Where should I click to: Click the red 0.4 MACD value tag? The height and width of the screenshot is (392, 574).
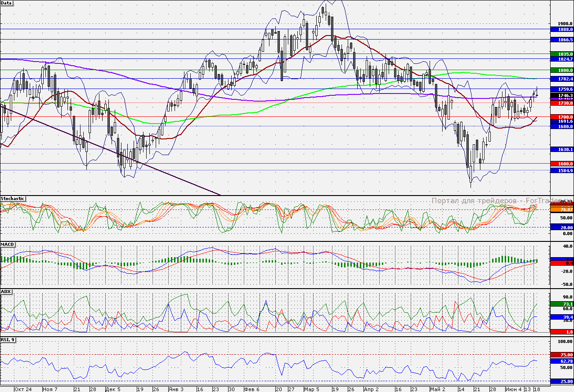[x=562, y=263]
